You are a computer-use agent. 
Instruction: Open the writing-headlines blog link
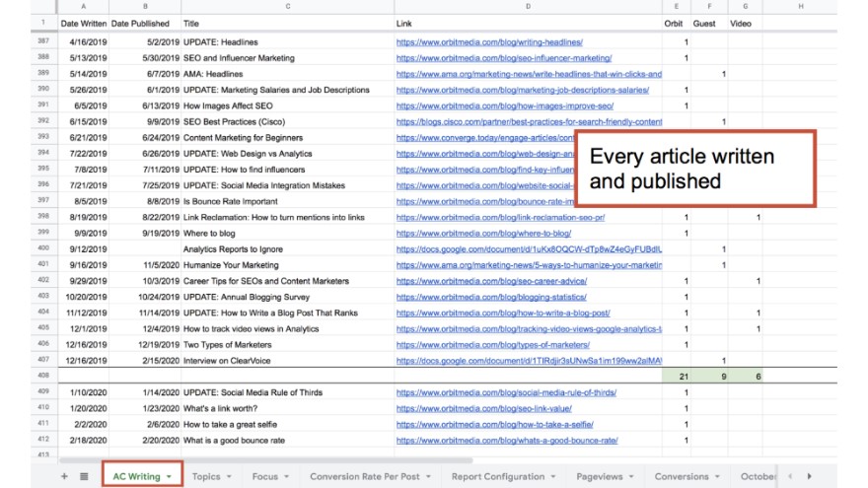point(489,42)
